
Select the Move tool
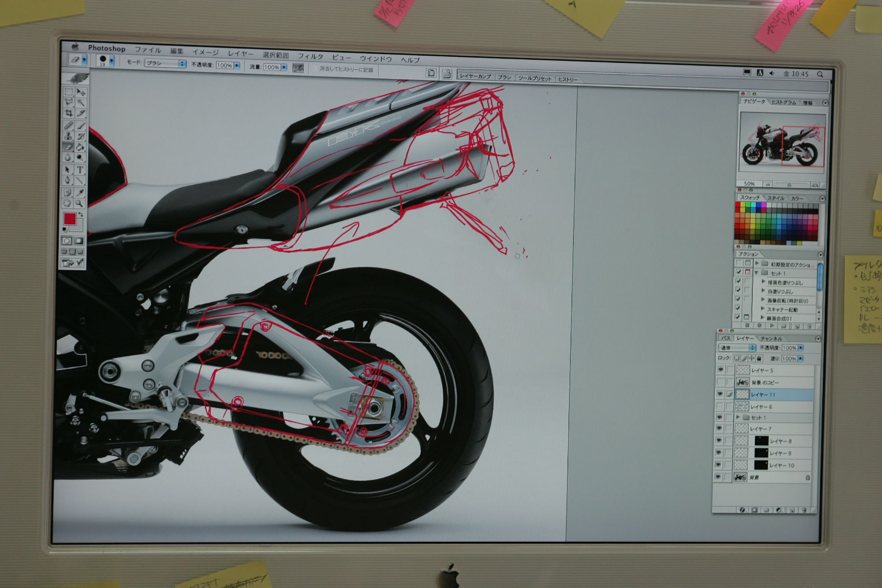coord(81,92)
